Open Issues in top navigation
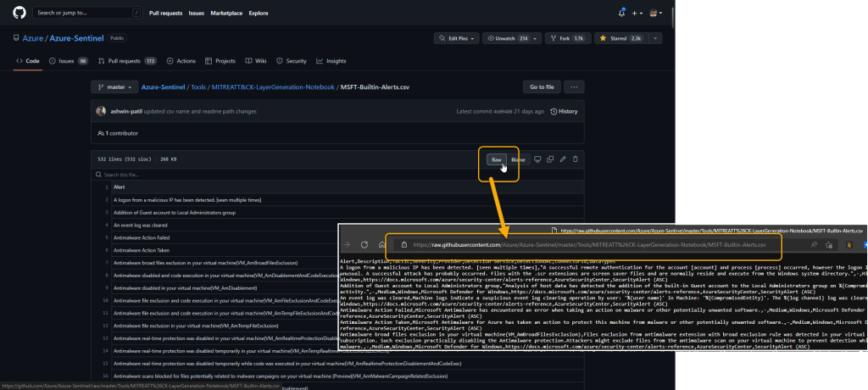Viewport: 868px width, 390px height. pyautogui.click(x=196, y=14)
